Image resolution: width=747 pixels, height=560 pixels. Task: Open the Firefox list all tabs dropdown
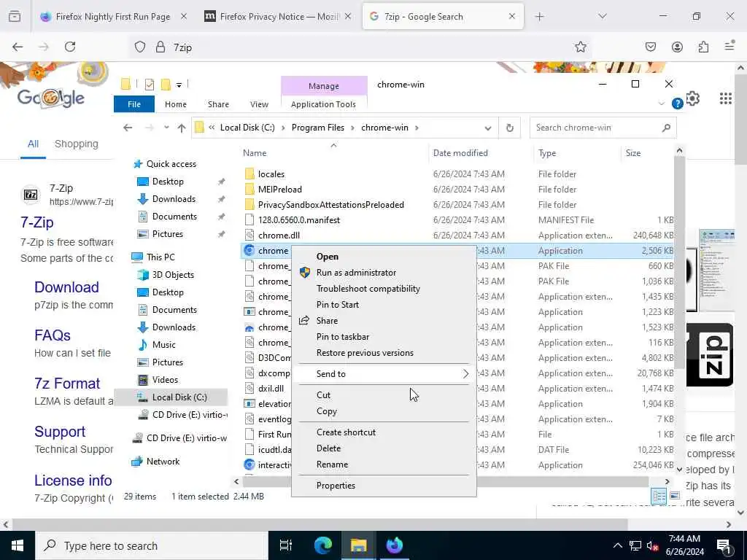(x=603, y=16)
